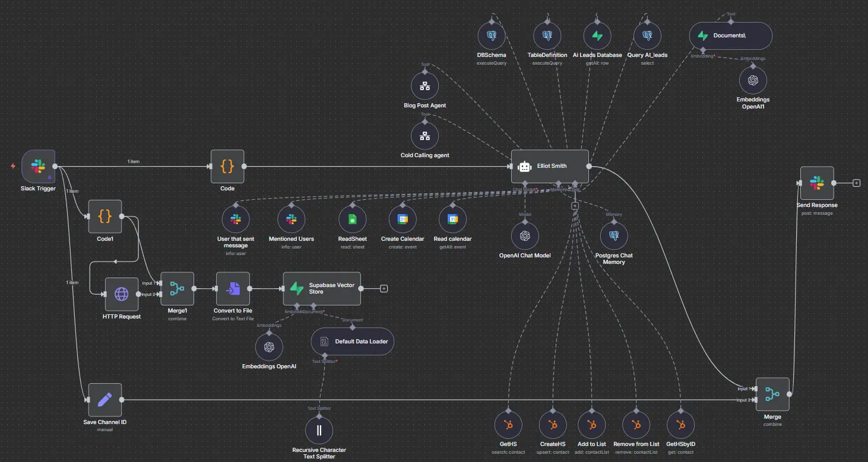
Task: Open the Remove from List HubSpot node
Action: point(636,425)
